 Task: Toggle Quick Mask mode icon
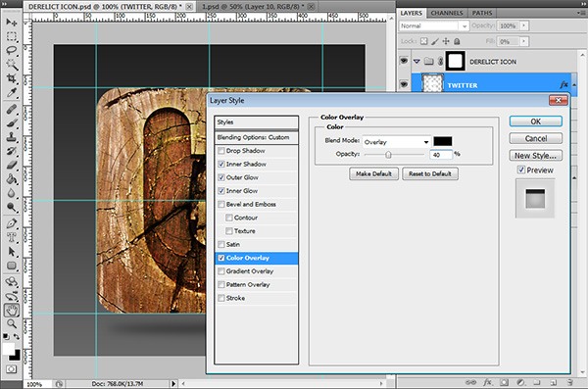pyautogui.click(x=11, y=369)
